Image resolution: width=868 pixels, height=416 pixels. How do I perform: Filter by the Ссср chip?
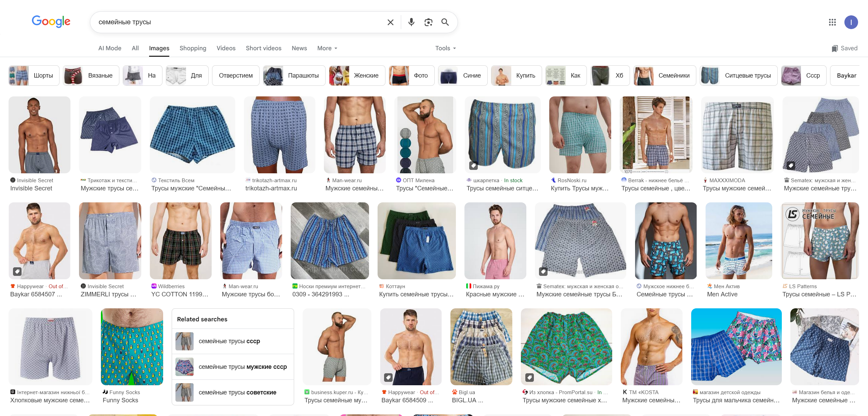click(x=804, y=76)
